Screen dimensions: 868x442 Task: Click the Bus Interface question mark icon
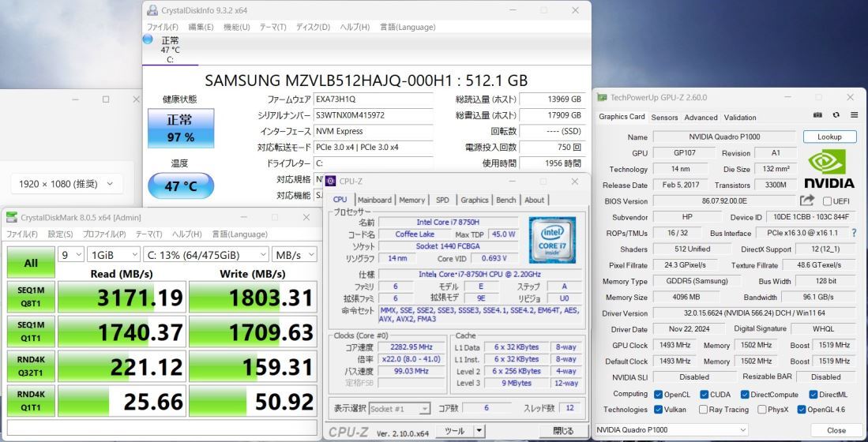[854, 233]
